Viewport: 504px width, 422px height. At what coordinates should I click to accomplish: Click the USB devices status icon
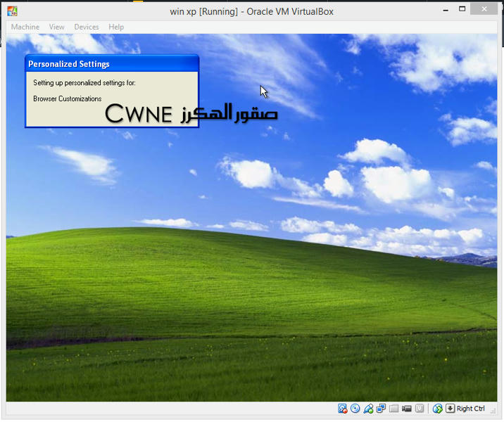point(368,409)
